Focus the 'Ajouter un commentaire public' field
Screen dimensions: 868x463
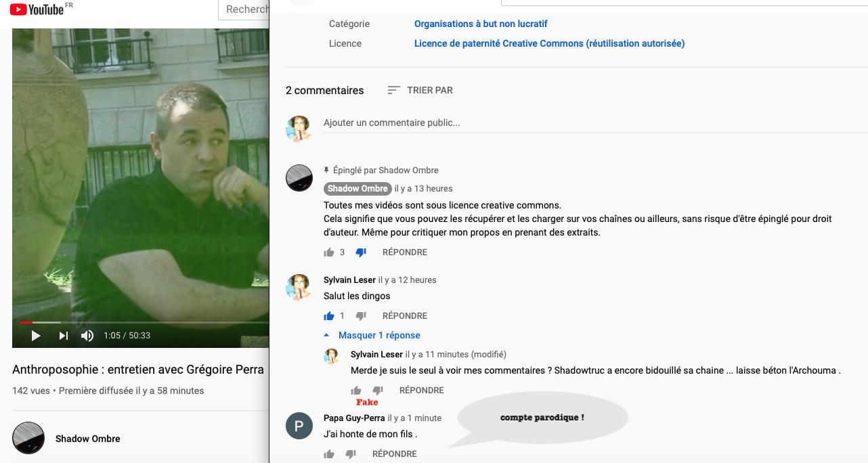474,123
